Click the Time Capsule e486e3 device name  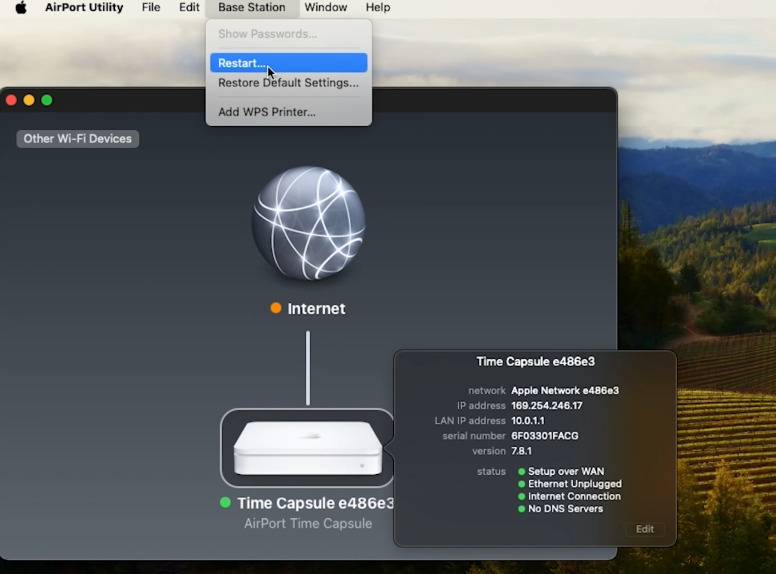(x=316, y=503)
